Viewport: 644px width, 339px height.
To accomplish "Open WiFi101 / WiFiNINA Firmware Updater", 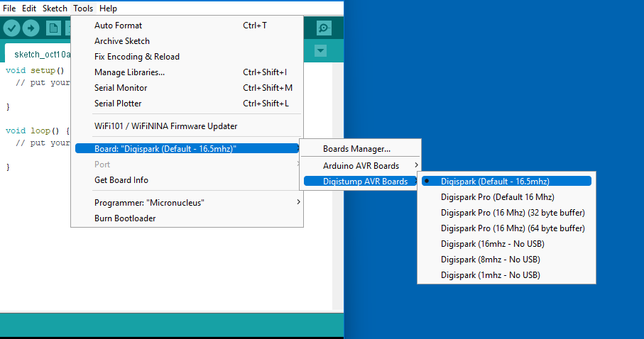I will pos(187,126).
